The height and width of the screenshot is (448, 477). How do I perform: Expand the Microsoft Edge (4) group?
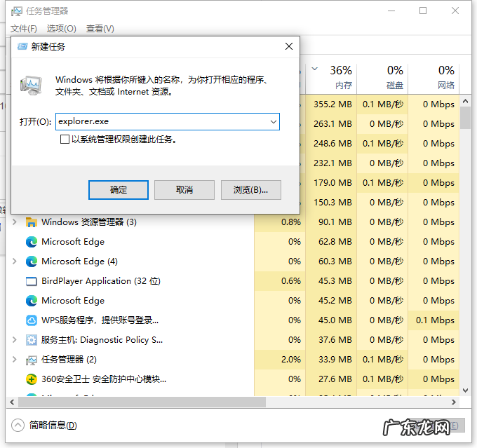(x=14, y=262)
